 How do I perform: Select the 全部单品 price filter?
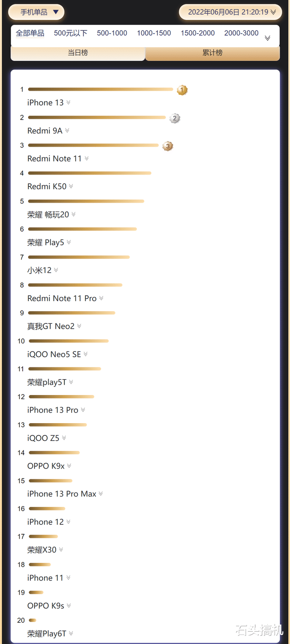[x=30, y=33]
